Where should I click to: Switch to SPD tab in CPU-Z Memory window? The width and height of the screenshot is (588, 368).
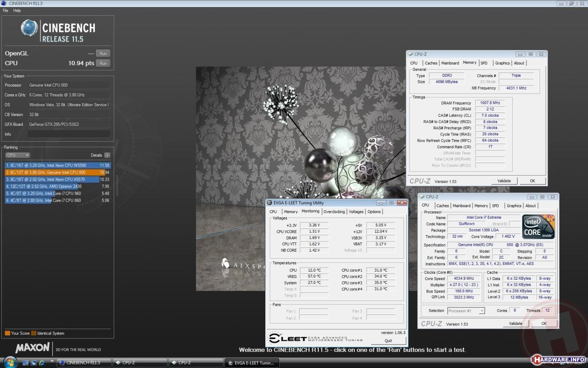point(484,63)
